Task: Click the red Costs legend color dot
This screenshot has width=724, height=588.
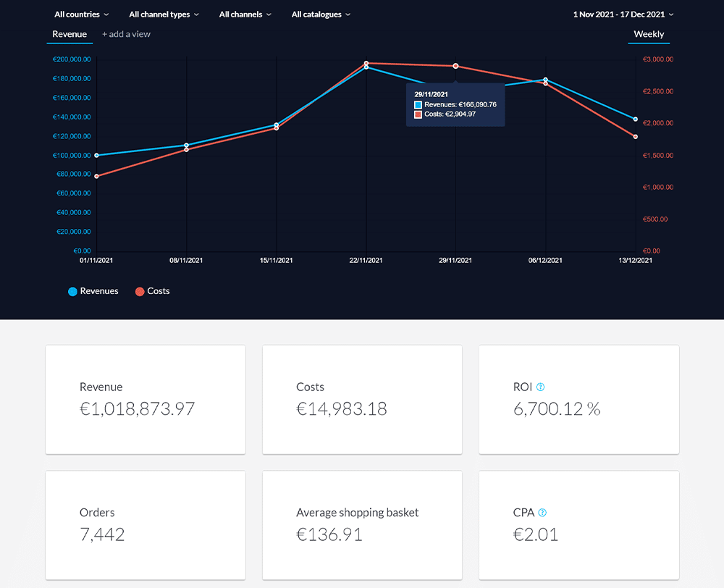Action: click(140, 291)
